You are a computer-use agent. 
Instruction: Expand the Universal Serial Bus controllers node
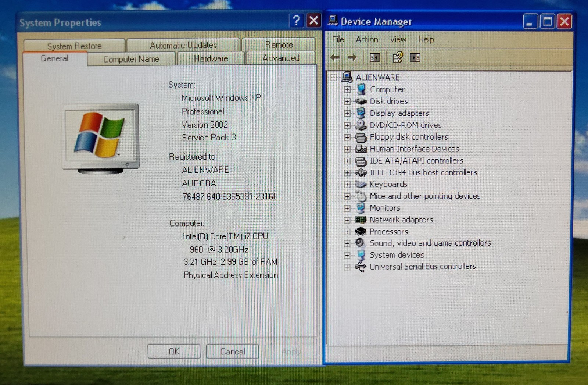347,267
